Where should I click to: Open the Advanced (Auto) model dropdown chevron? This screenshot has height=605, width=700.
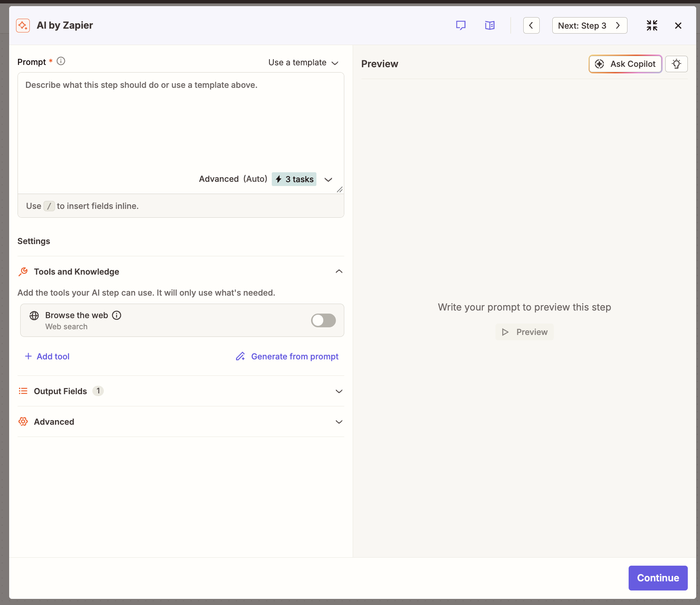328,180
